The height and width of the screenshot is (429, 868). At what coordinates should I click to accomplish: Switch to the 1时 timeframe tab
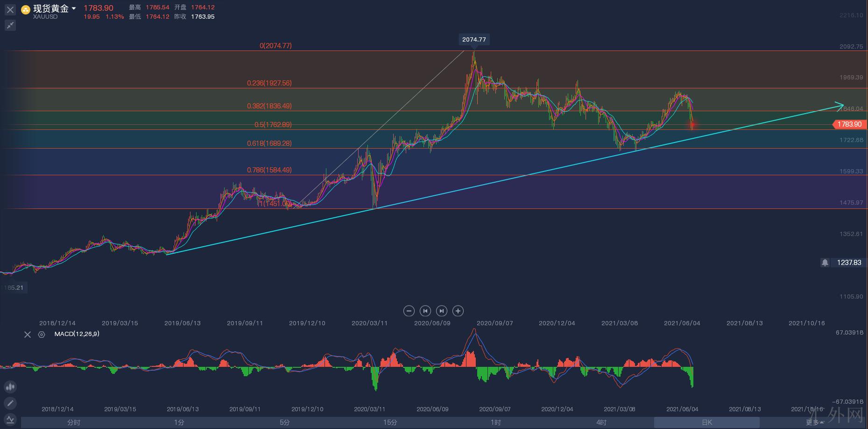(496, 422)
